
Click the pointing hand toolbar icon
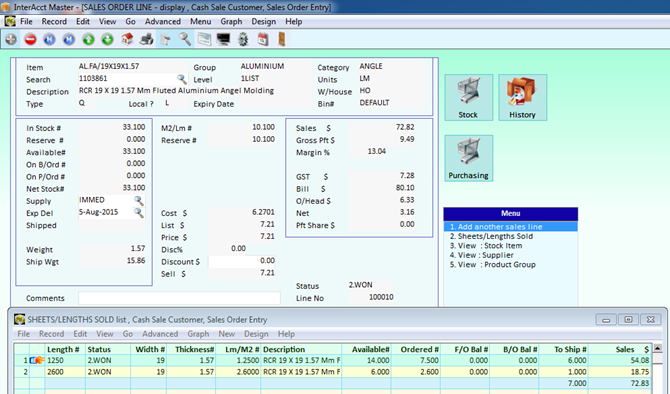pyautogui.click(x=166, y=39)
